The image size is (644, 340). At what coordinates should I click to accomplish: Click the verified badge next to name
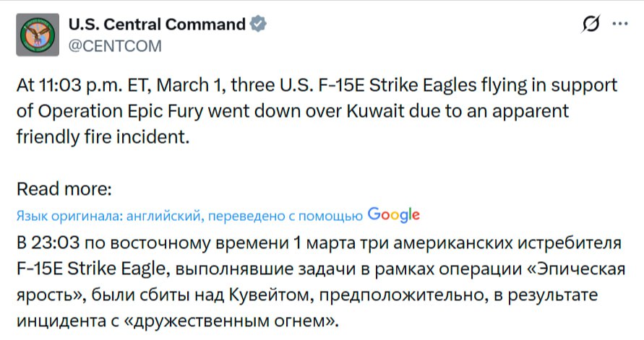coord(258,25)
